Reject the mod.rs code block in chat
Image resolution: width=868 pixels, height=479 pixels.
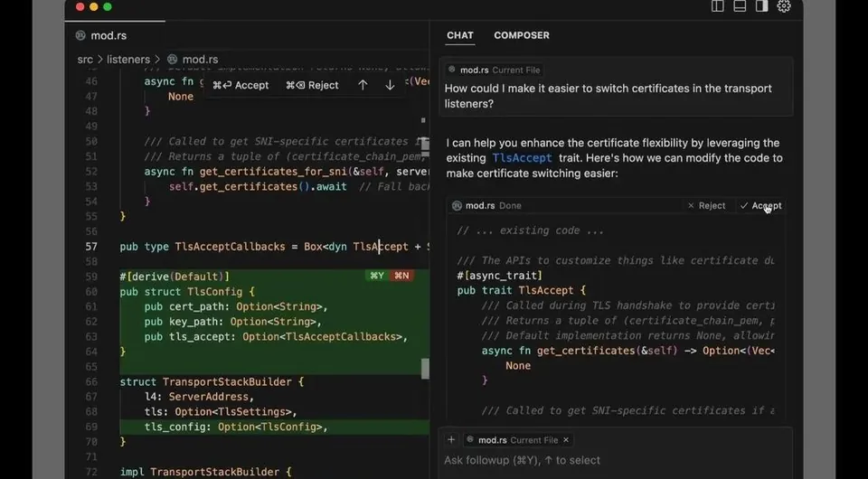pos(706,206)
